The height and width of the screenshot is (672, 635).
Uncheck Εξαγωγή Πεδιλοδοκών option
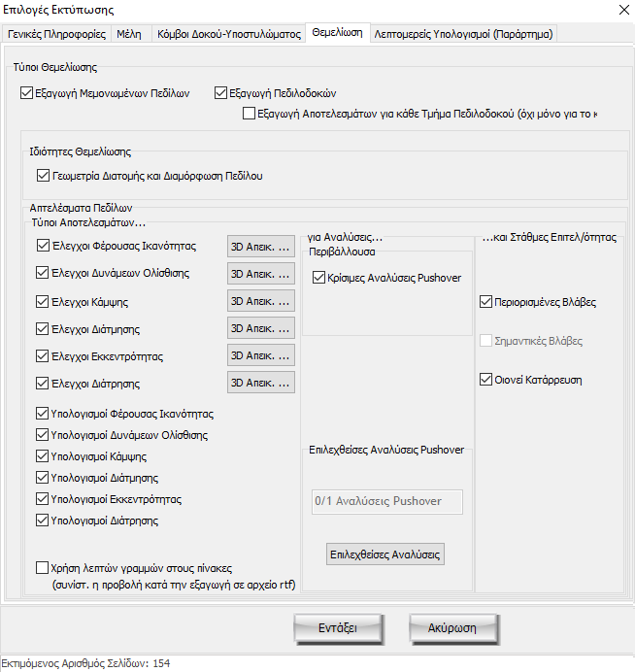(220, 94)
